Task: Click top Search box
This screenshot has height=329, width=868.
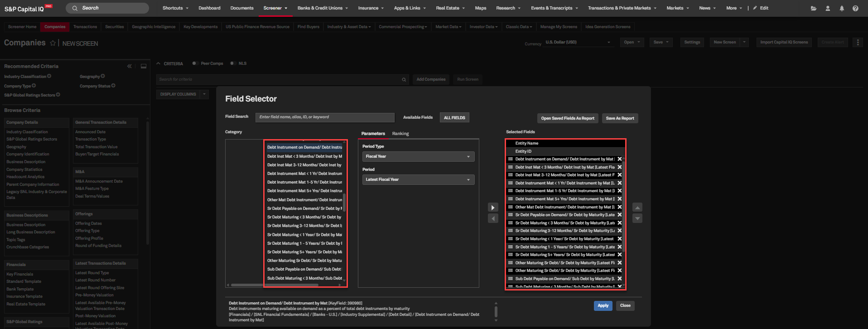Action: click(107, 8)
